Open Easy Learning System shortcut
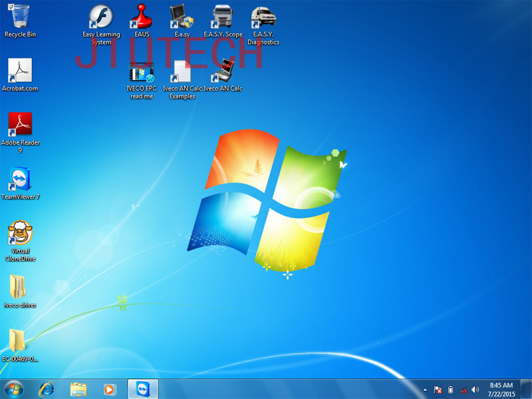Screen dimensions: 532x399 pyautogui.click(x=101, y=16)
